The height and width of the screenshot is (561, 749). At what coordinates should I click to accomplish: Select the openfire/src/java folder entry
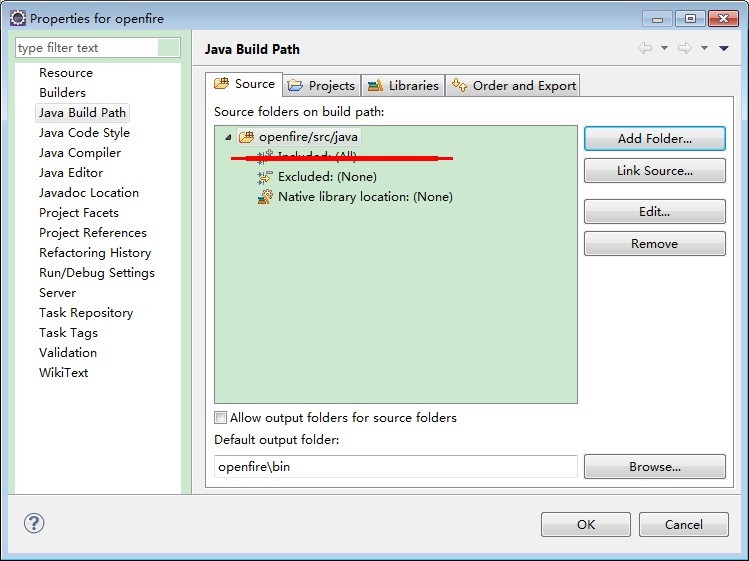point(299,137)
